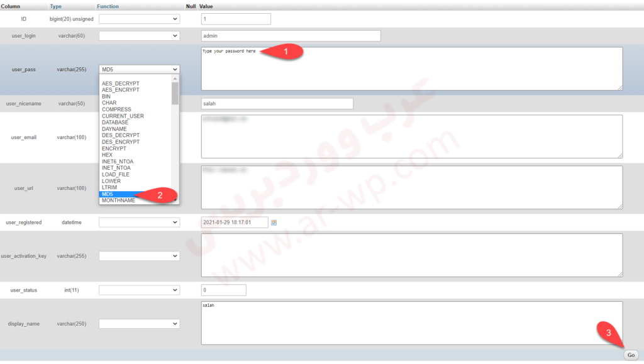Click user_pass password text area
Screen dimensions: 644x364
[412, 69]
